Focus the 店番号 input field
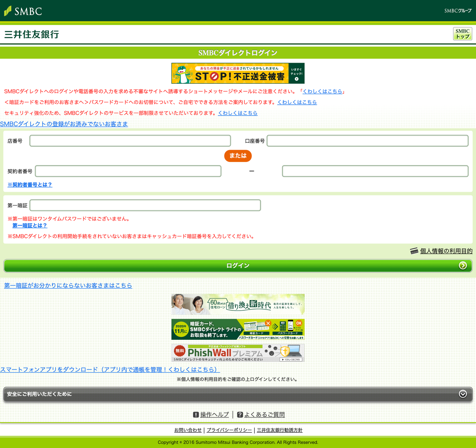Viewport: 476px width, 448px height. pyautogui.click(x=130, y=141)
